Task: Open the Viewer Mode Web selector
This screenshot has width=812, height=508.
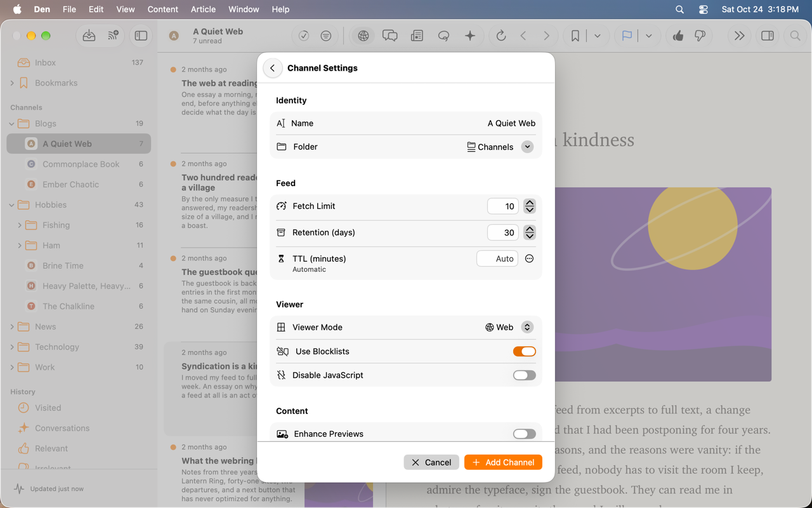Action: [x=527, y=327]
